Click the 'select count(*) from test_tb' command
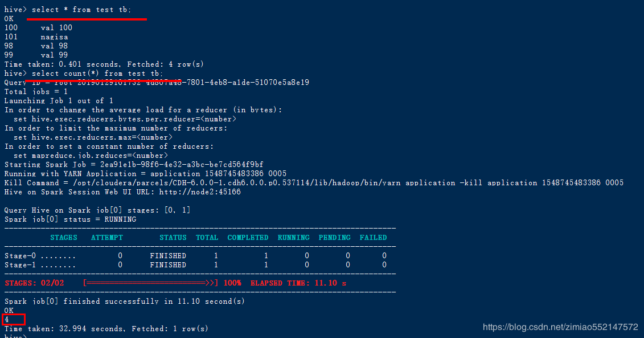Screen dimensions: 644x338 coord(97,74)
